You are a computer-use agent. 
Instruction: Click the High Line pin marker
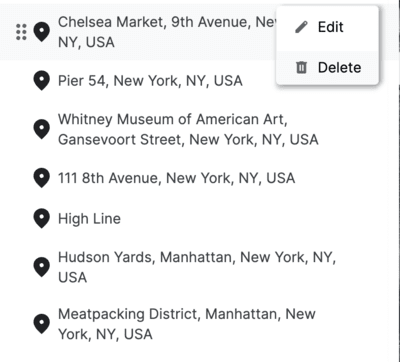(42, 219)
